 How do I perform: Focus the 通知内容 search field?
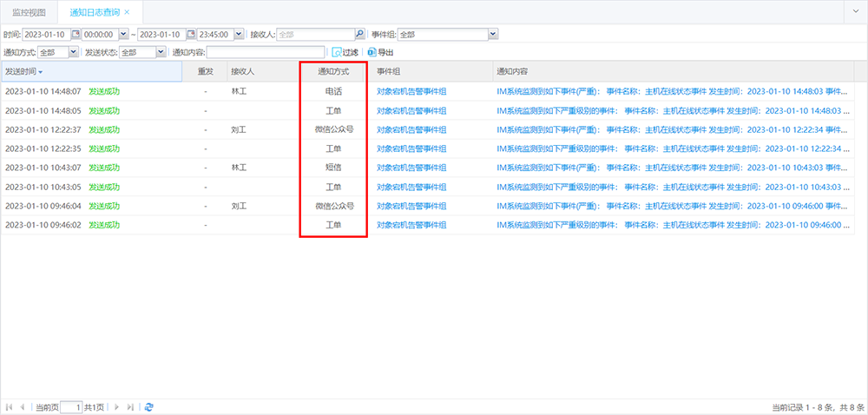[x=265, y=52]
